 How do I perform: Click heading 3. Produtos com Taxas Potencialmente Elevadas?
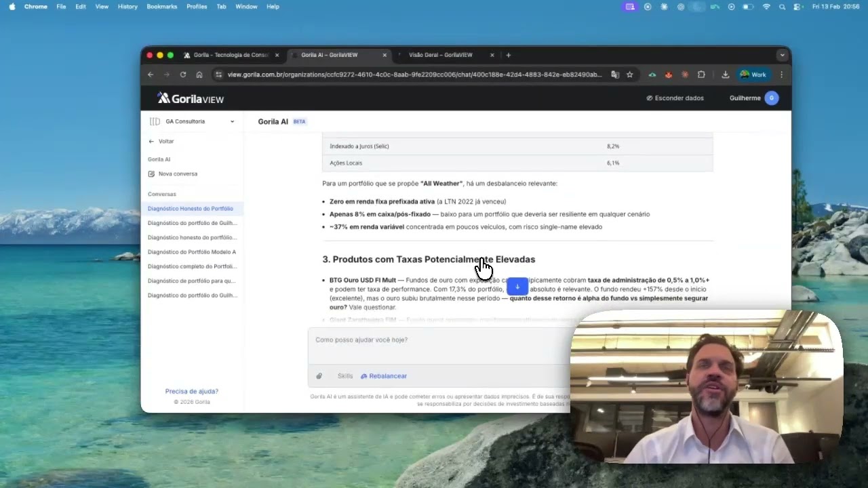pyautogui.click(x=429, y=260)
